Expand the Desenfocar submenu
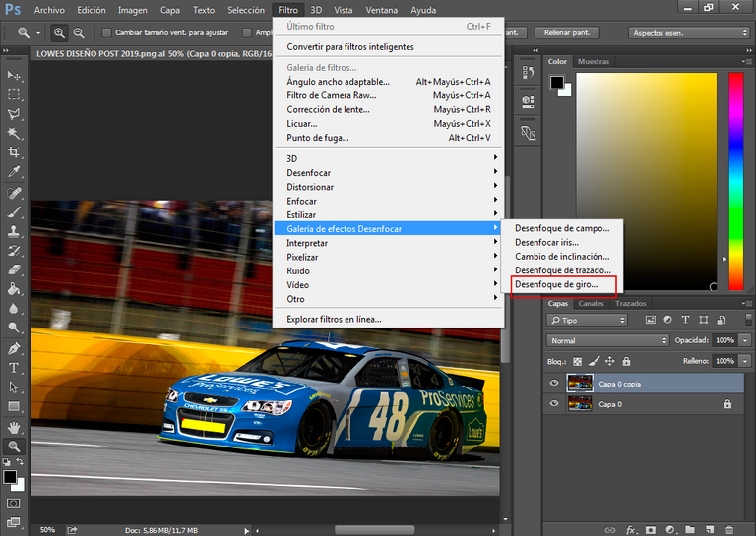Viewport: 756px width, 536px height. tap(389, 172)
